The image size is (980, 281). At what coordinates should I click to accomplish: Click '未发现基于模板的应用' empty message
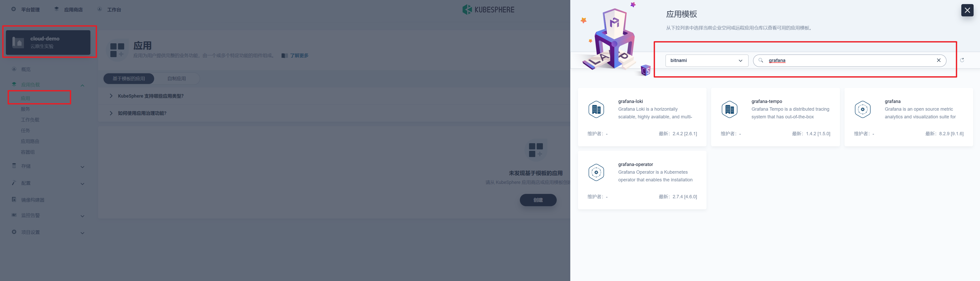coord(536,173)
